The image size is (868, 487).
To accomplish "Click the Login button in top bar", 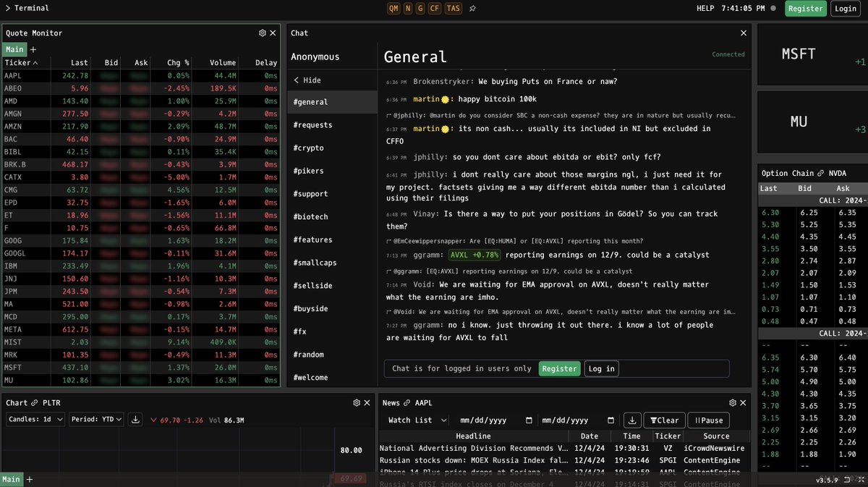I will [844, 9].
